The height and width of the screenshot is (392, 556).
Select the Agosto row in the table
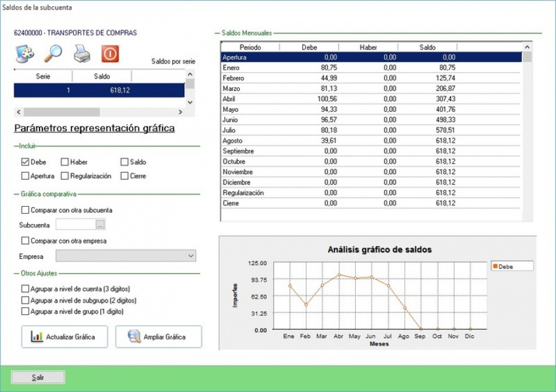pos(371,141)
